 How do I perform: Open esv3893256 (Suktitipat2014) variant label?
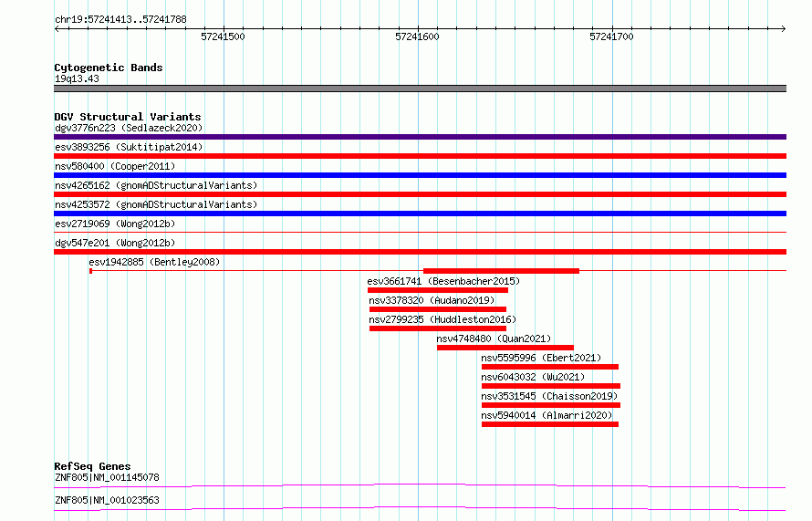click(129, 147)
